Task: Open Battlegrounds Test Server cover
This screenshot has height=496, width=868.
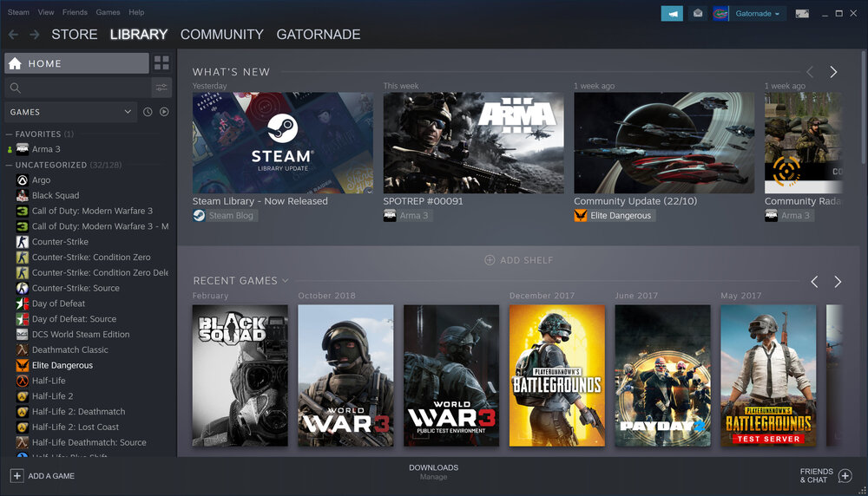Action: [x=768, y=375]
